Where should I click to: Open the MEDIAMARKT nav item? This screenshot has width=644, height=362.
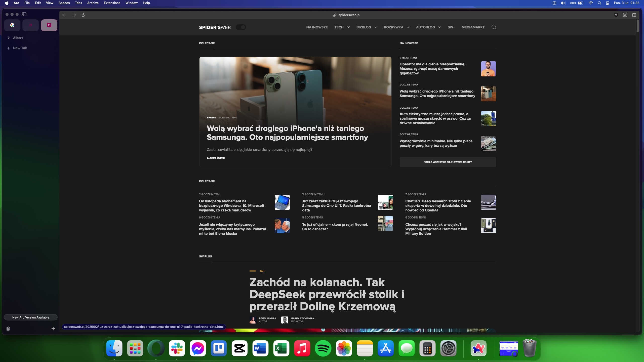[473, 27]
